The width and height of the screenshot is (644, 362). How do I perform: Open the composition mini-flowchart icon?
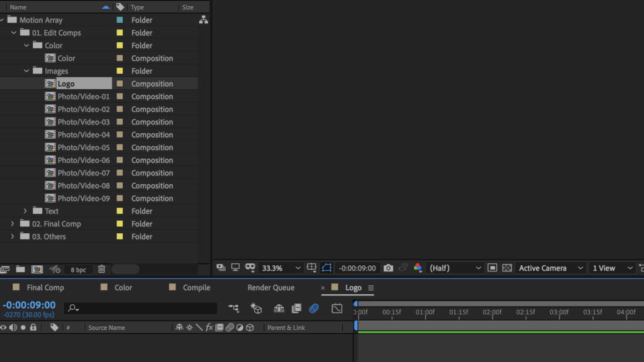click(x=234, y=308)
